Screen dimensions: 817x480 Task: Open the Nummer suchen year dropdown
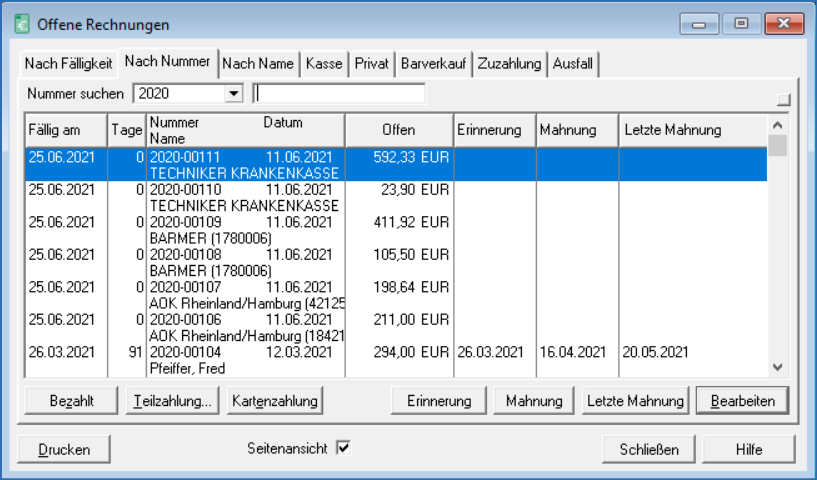click(234, 94)
